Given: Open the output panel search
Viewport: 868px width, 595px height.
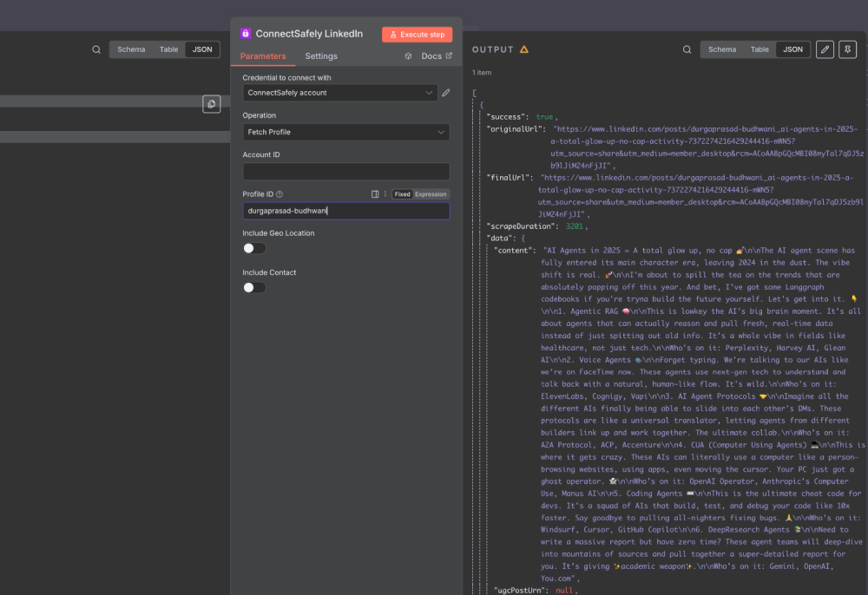Looking at the screenshot, I should tap(686, 49).
